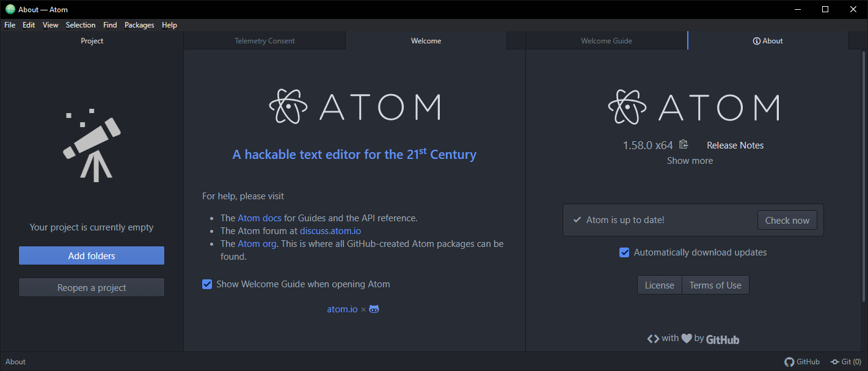Open the License button

(x=660, y=285)
